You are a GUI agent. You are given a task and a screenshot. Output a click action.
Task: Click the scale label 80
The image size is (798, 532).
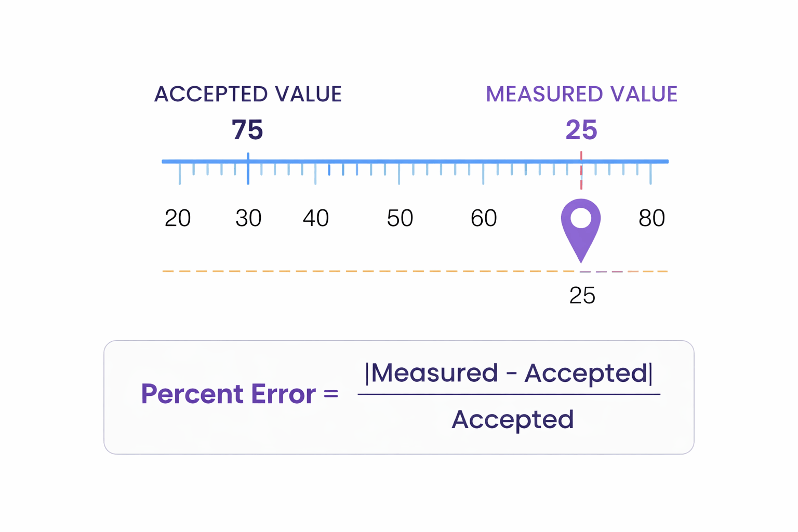click(651, 218)
